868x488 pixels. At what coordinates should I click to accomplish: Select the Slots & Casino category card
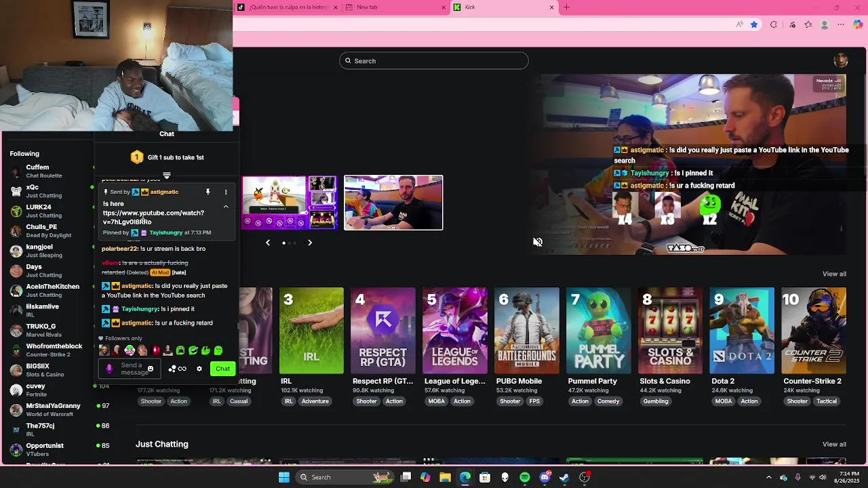coord(671,331)
